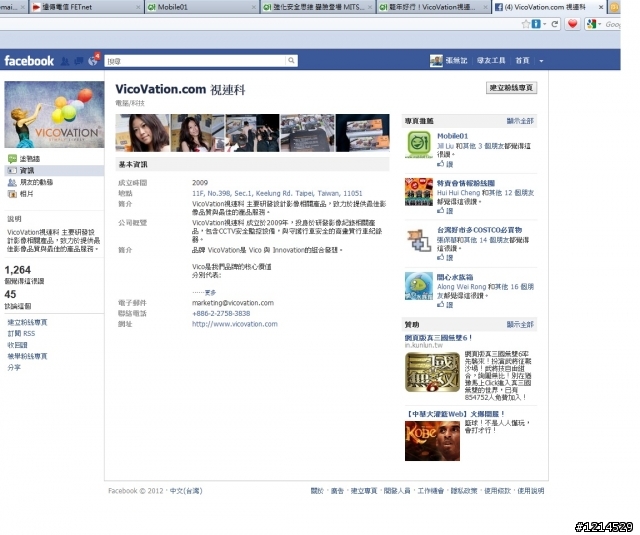Subscribe via 訂閱 RSS link

click(21, 333)
